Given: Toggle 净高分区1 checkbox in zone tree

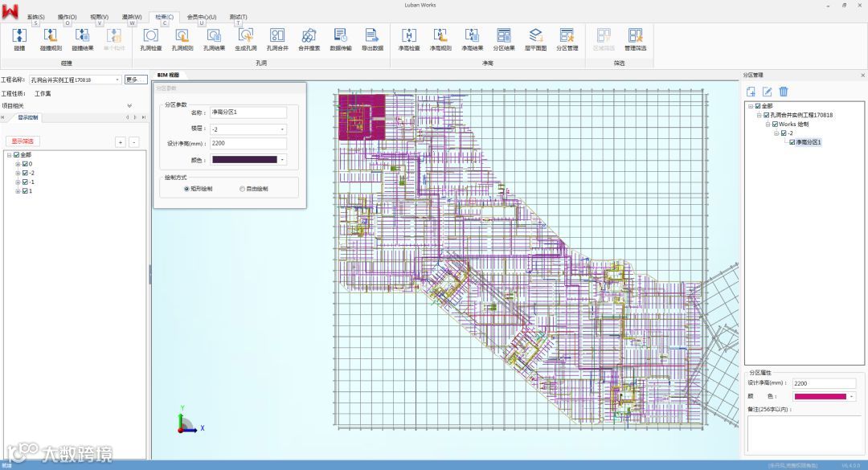Looking at the screenshot, I should pyautogui.click(x=792, y=142).
